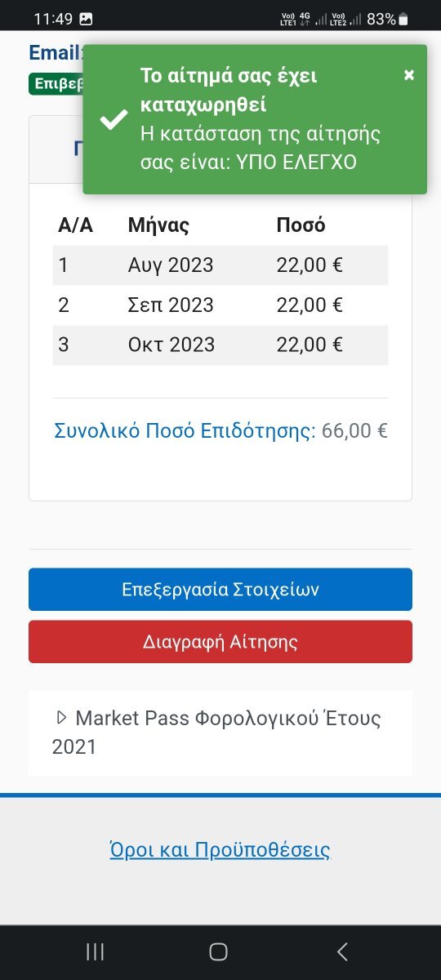This screenshot has height=980, width=441.
Task: Click the Μήνας column header
Action: (158, 225)
